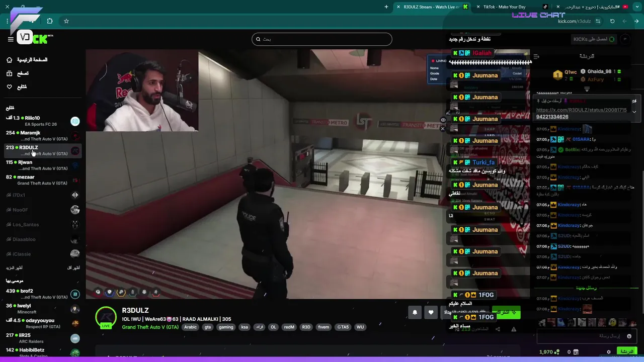Open Grand Theft Auto V category link

click(x=150, y=327)
